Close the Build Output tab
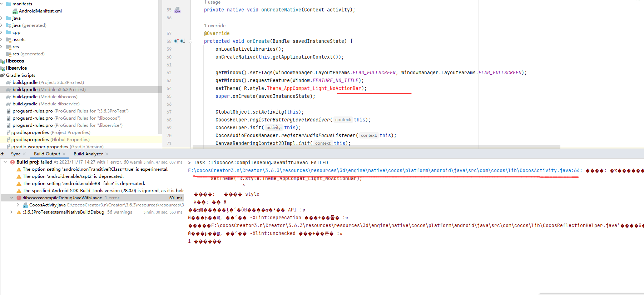 (x=64, y=154)
